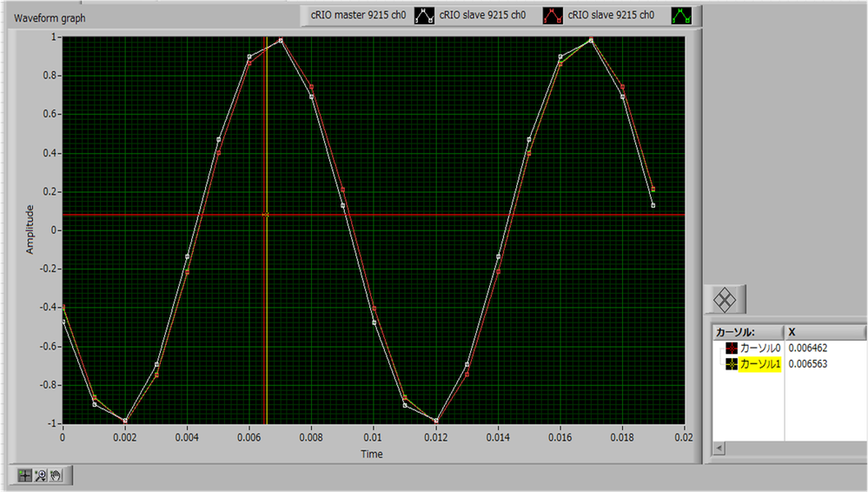Click the X value 0.006563 cell
The height and width of the screenshot is (492, 868).
[x=808, y=364]
